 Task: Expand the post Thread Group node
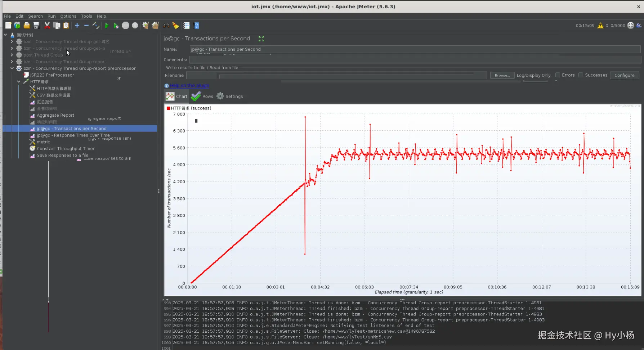[12, 55]
